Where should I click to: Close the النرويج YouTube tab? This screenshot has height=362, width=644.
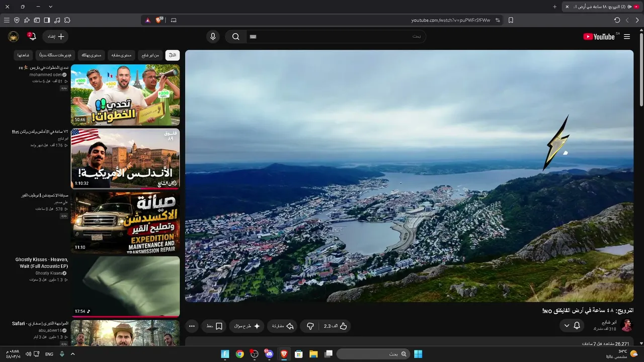coord(567,7)
